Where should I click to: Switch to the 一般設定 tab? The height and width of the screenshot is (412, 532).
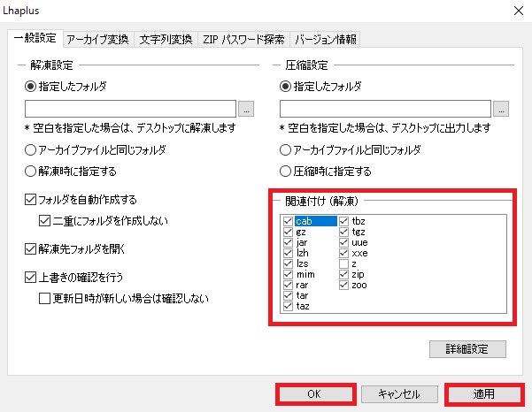point(35,38)
